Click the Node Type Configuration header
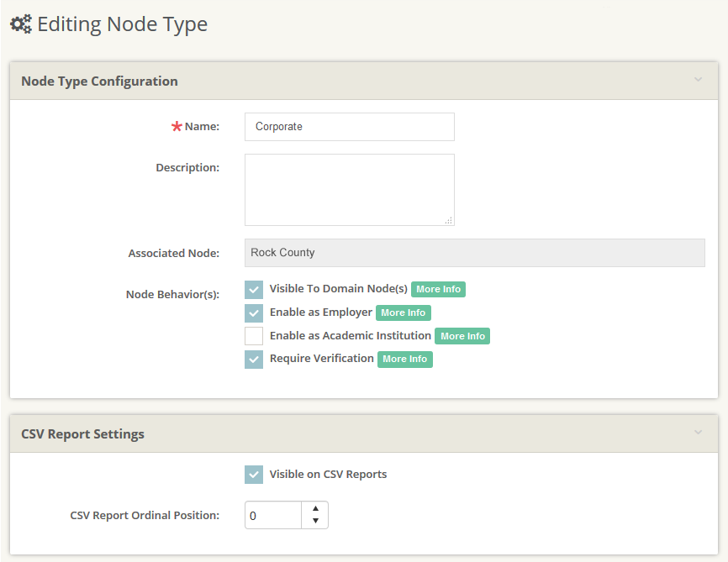 (100, 81)
